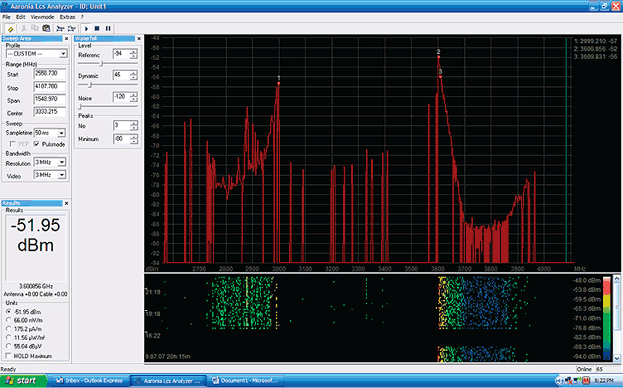Pause the sweep with the pause button
The height and width of the screenshot is (388, 623).
tap(108, 28)
